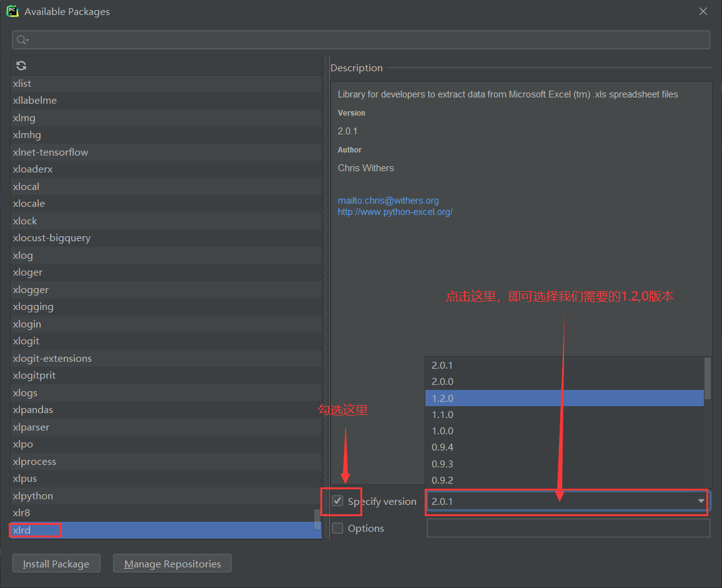Viewport: 722px width, 588px height.
Task: Select the xlpython package
Action: tap(166, 496)
